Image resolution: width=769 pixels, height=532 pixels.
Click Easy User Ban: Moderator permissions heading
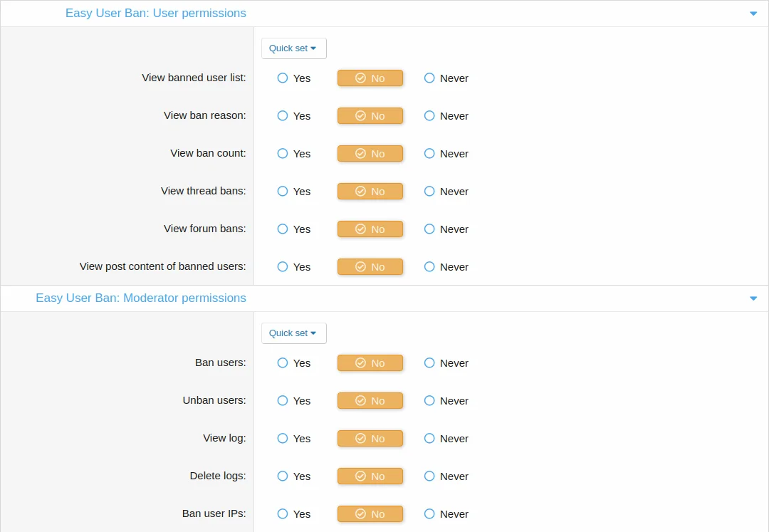tap(141, 298)
